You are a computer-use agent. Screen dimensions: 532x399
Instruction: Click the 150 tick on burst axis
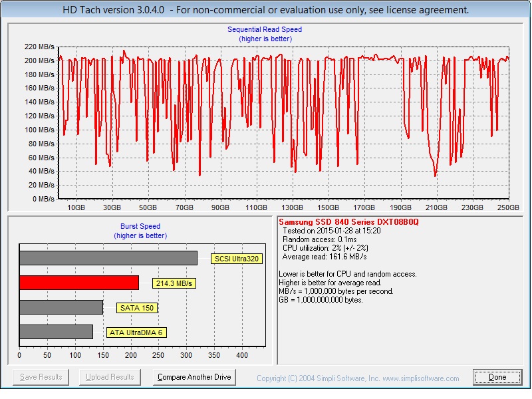103,355
